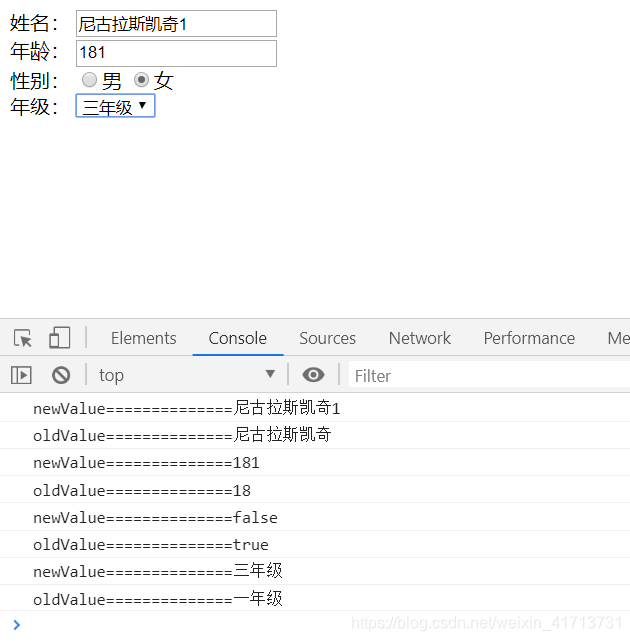
Task: Open the 三年级 grade dropdown
Action: click(x=115, y=106)
